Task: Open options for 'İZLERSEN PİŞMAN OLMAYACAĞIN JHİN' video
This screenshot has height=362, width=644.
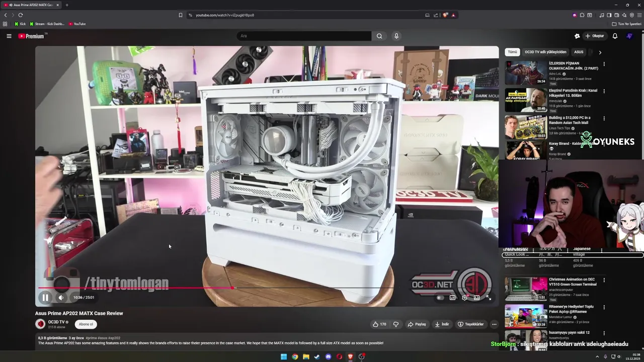Action: point(604,64)
